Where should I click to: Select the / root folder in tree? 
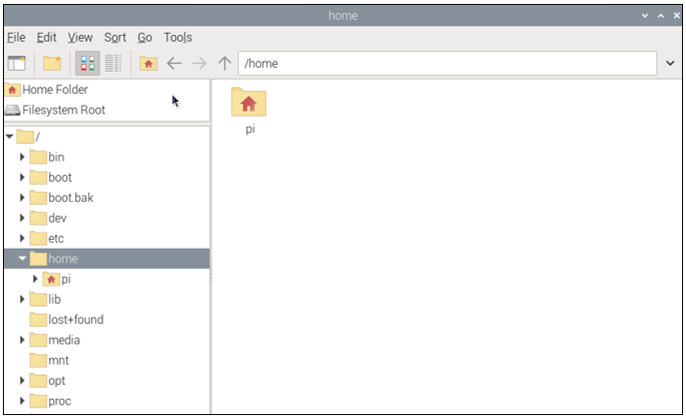pos(28,137)
